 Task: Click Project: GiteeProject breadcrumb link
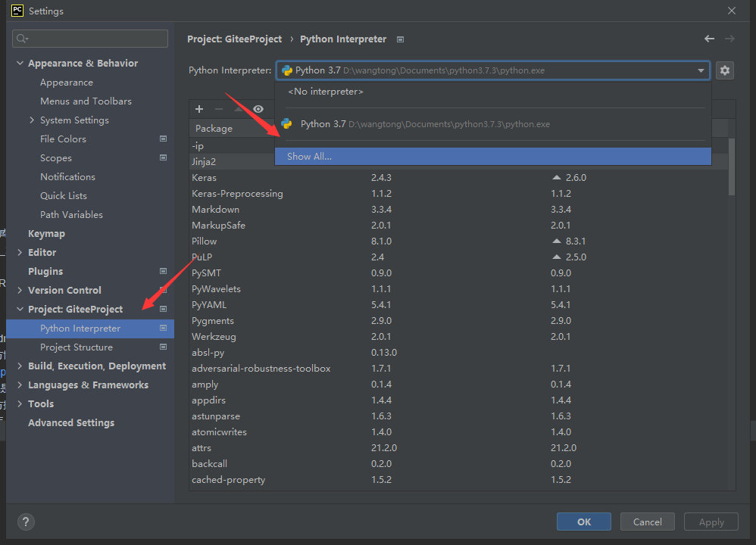234,39
